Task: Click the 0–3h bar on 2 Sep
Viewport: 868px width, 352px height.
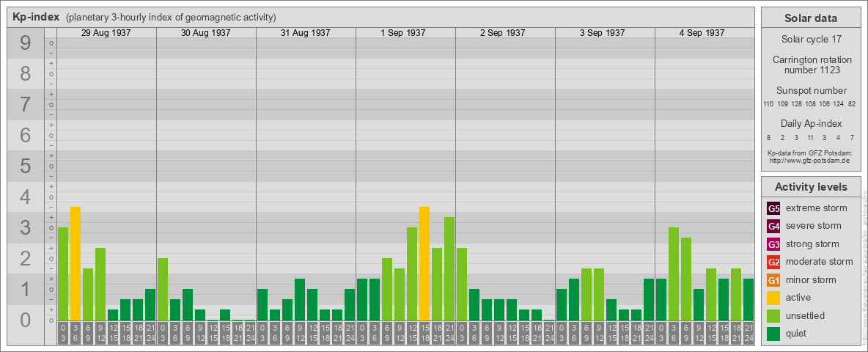Action: pyautogui.click(x=462, y=284)
